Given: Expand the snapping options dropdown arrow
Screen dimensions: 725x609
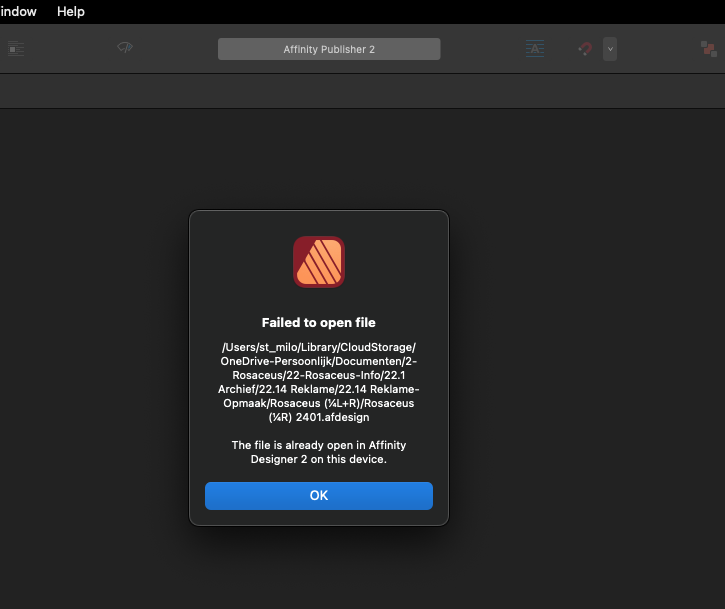Looking at the screenshot, I should pos(610,49).
